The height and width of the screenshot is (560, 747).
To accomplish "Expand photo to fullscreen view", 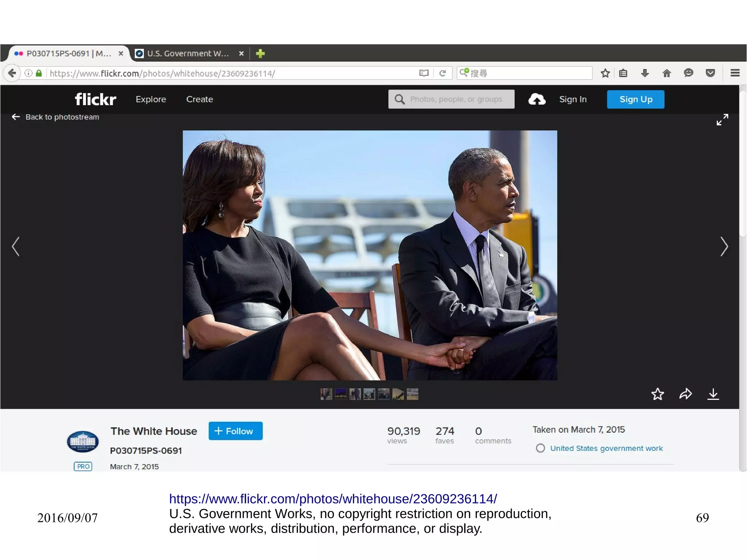I will [x=722, y=119].
